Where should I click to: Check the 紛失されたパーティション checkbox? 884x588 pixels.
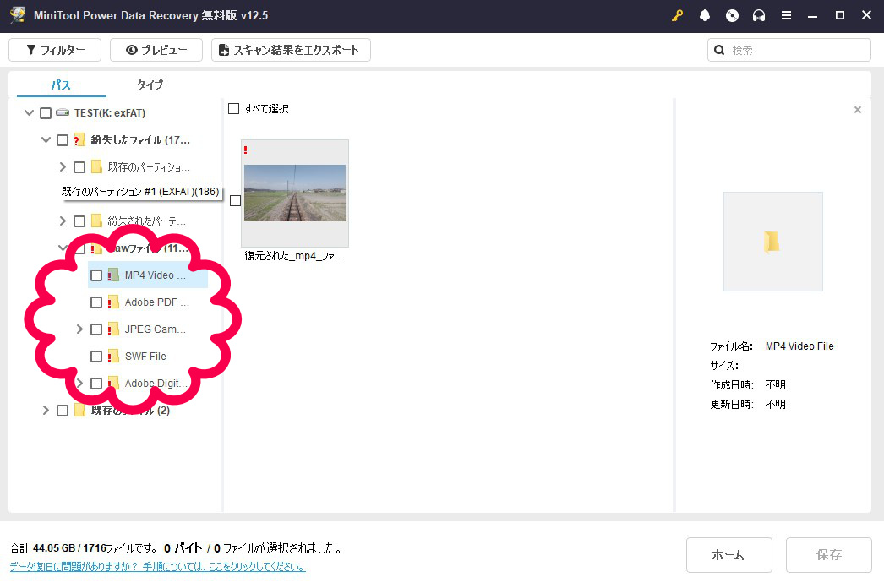79,221
